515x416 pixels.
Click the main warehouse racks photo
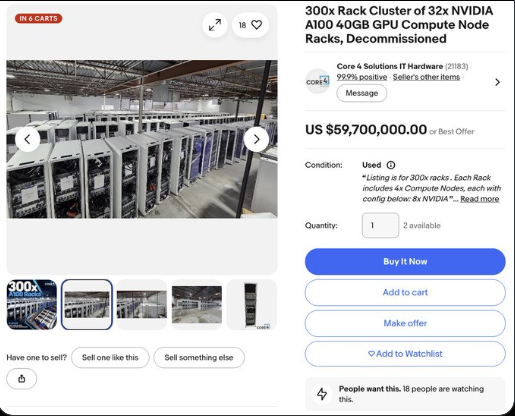point(142,139)
